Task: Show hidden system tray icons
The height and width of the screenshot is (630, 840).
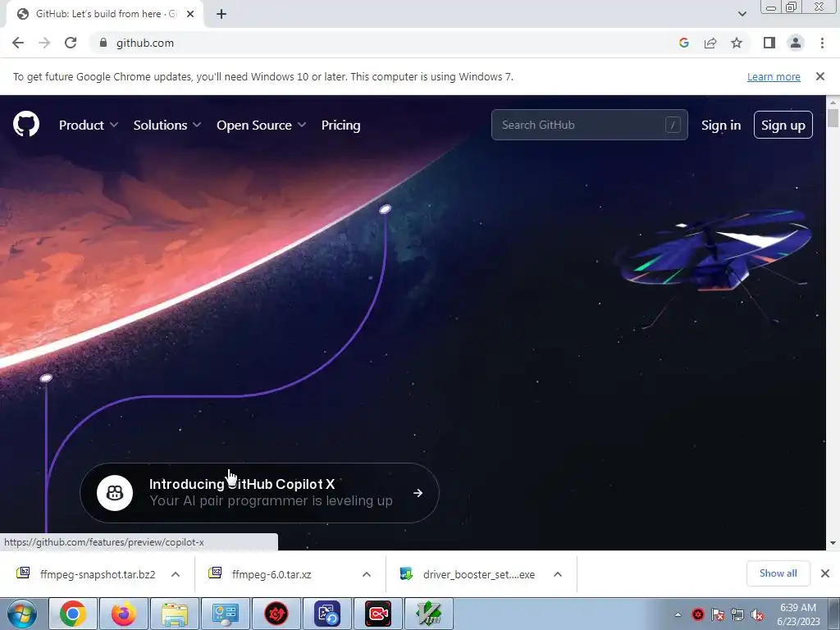Action: pyautogui.click(x=678, y=614)
